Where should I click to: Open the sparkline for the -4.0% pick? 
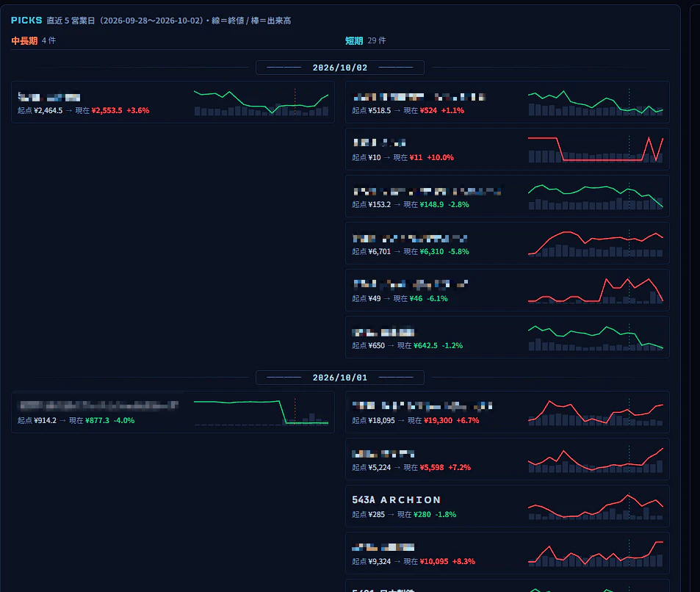point(261,412)
